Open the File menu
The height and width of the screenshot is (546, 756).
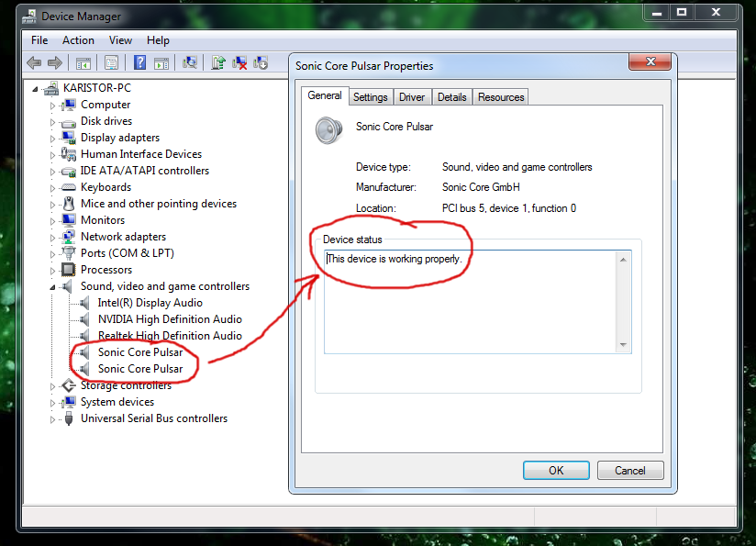click(39, 40)
